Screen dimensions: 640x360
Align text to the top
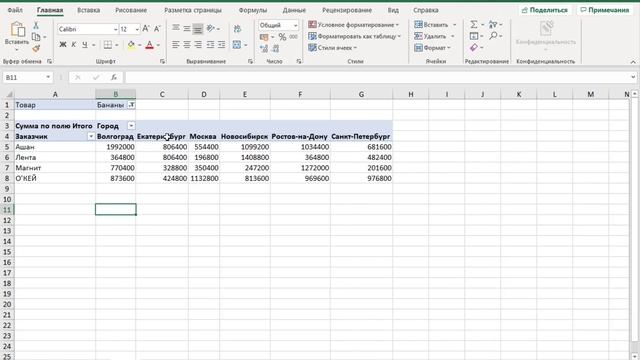click(x=176, y=28)
